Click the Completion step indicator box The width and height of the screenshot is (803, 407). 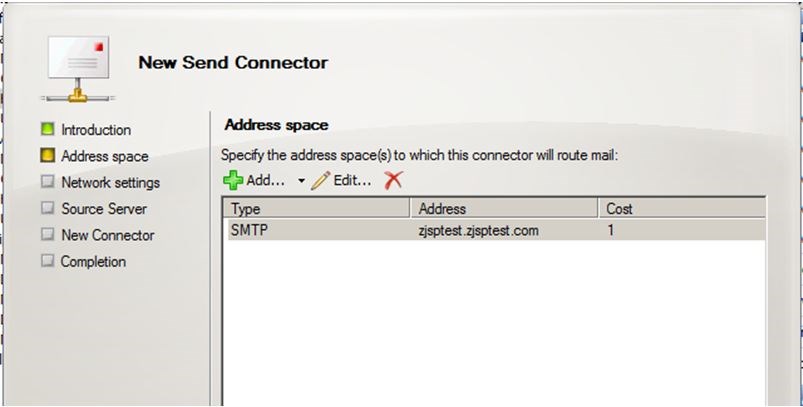click(x=48, y=261)
